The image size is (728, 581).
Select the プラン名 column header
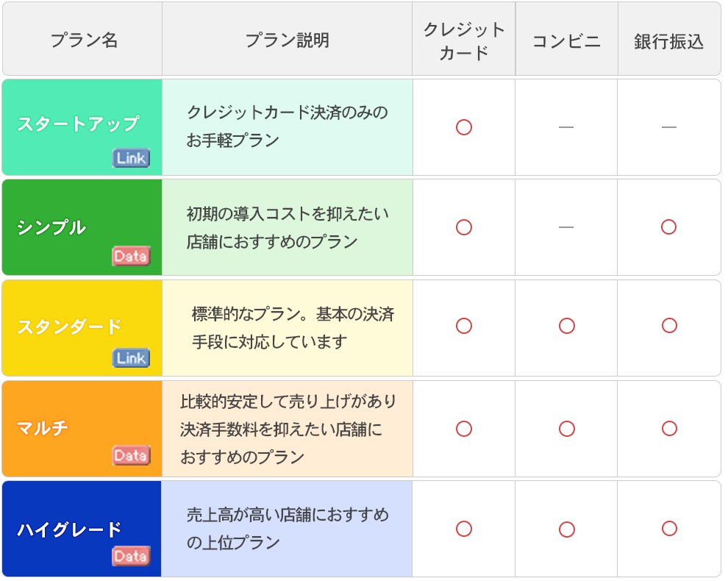(83, 40)
